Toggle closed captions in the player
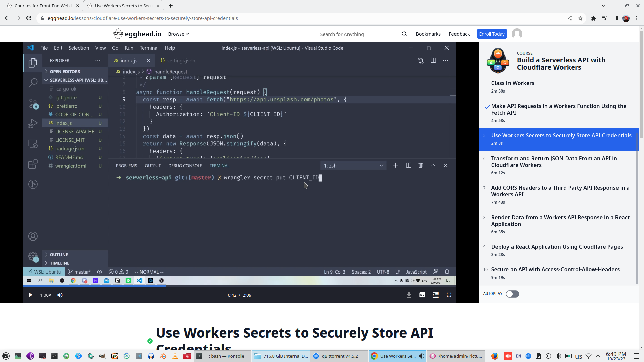Image resolution: width=644 pixels, height=362 pixels. (x=422, y=295)
